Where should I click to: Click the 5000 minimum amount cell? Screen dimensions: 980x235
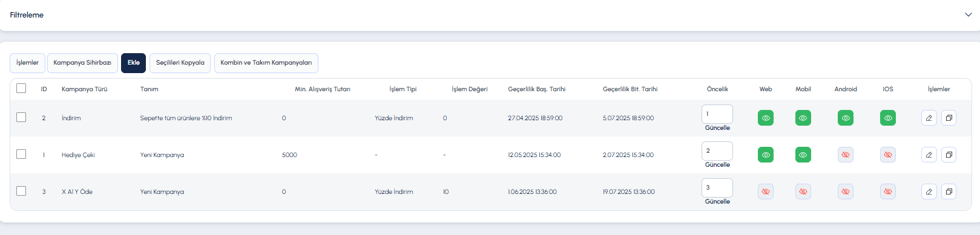point(289,155)
